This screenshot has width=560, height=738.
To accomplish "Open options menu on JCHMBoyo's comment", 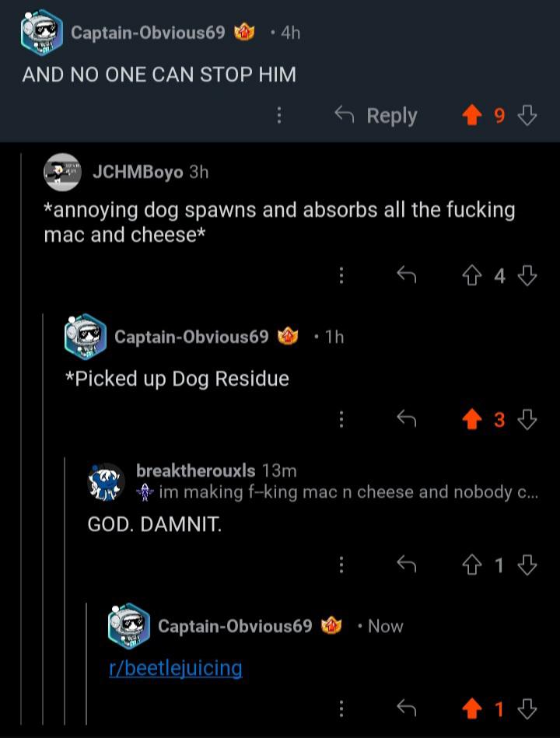I will pyautogui.click(x=341, y=275).
